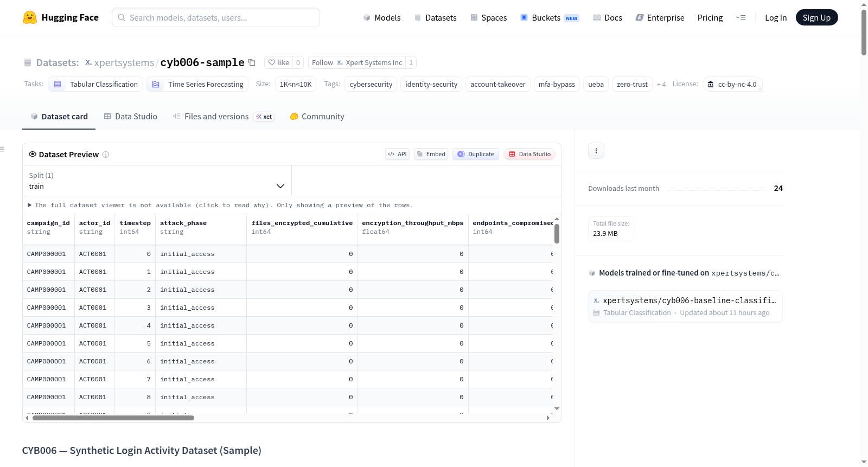Click the campaign_id column header
The image size is (868, 467).
coord(48,227)
